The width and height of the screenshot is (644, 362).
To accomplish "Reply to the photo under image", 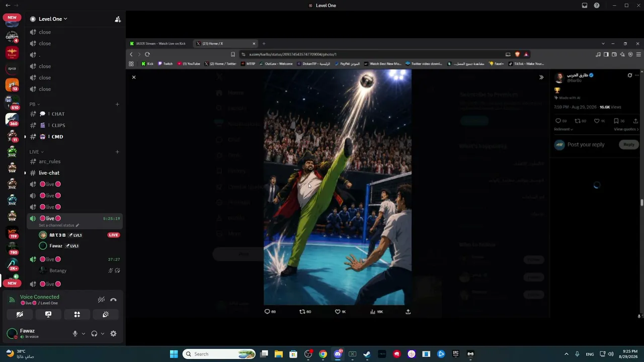I will coord(270,312).
